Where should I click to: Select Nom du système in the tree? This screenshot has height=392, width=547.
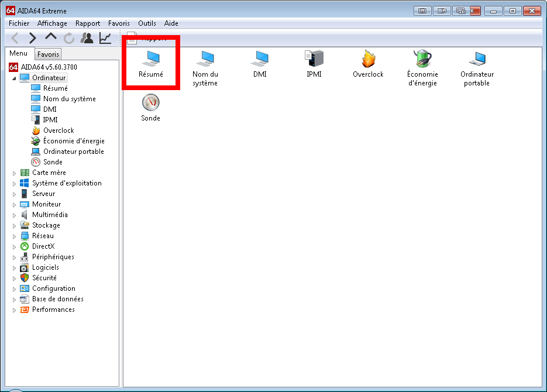click(x=70, y=99)
